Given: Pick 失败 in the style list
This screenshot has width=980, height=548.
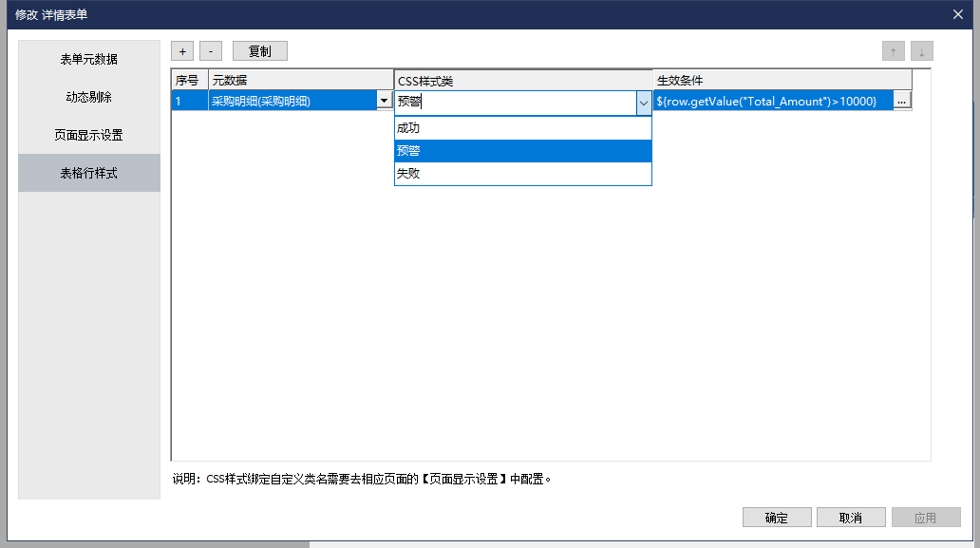Looking at the screenshot, I should (x=522, y=174).
